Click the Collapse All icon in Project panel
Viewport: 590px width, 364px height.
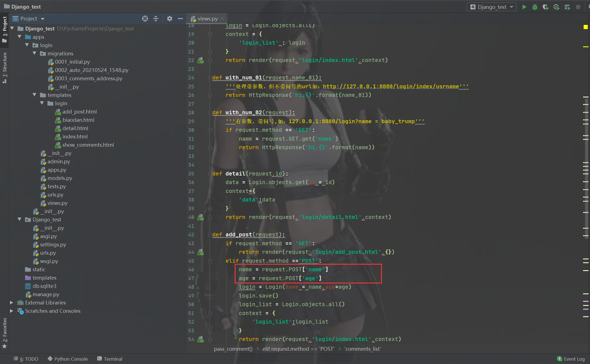click(156, 19)
